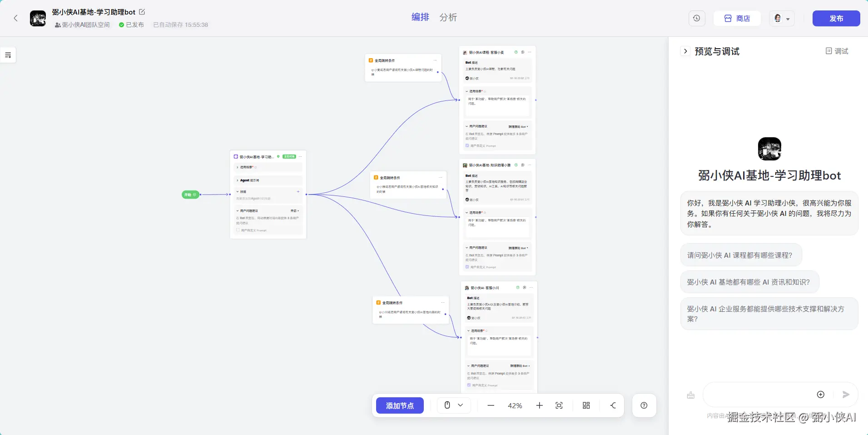868x435 pixels.
Task: Click the green update icon on 知识助理小雅 node
Action: pyautogui.click(x=516, y=165)
